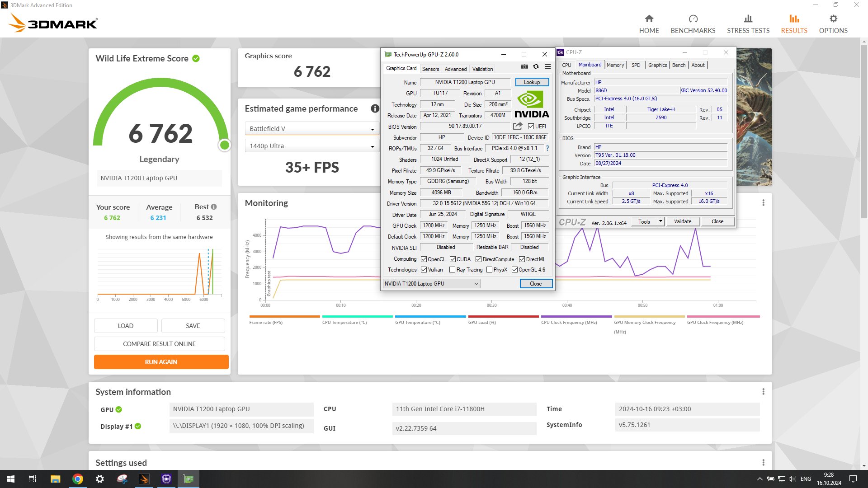This screenshot has height=488, width=868.
Task: Click the GPU Load (%) legend color bar
Action: pyautogui.click(x=503, y=316)
